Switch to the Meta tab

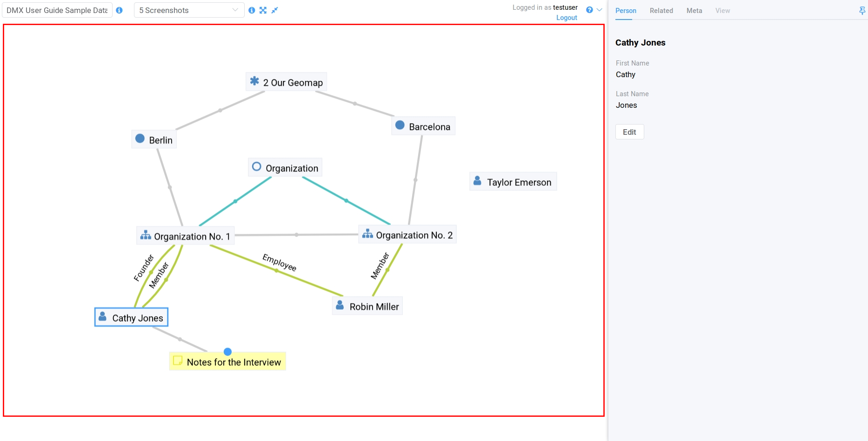[x=694, y=11]
